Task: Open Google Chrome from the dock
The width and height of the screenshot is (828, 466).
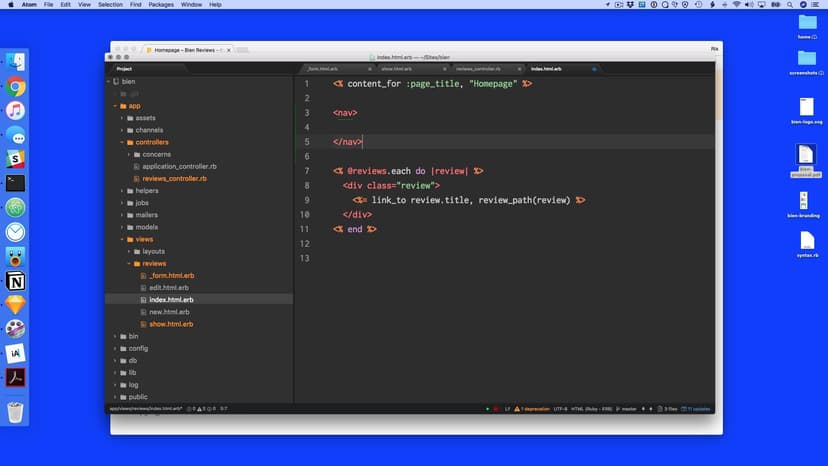Action: click(15, 87)
